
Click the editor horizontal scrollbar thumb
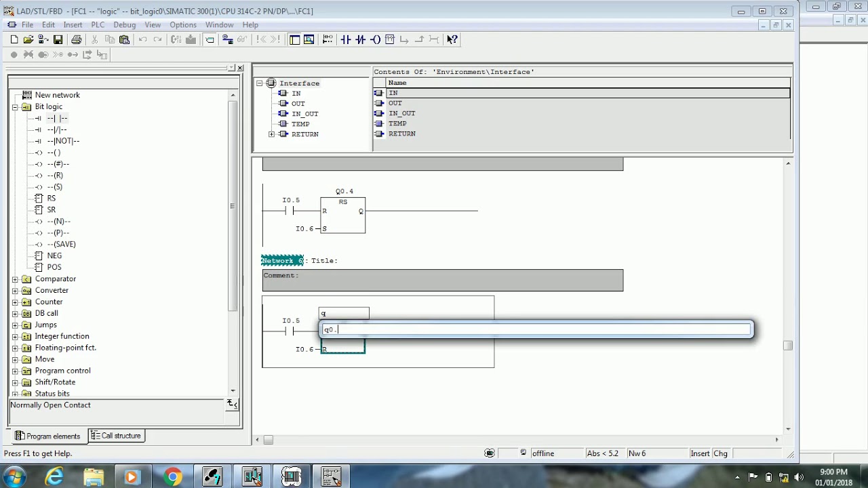click(268, 440)
